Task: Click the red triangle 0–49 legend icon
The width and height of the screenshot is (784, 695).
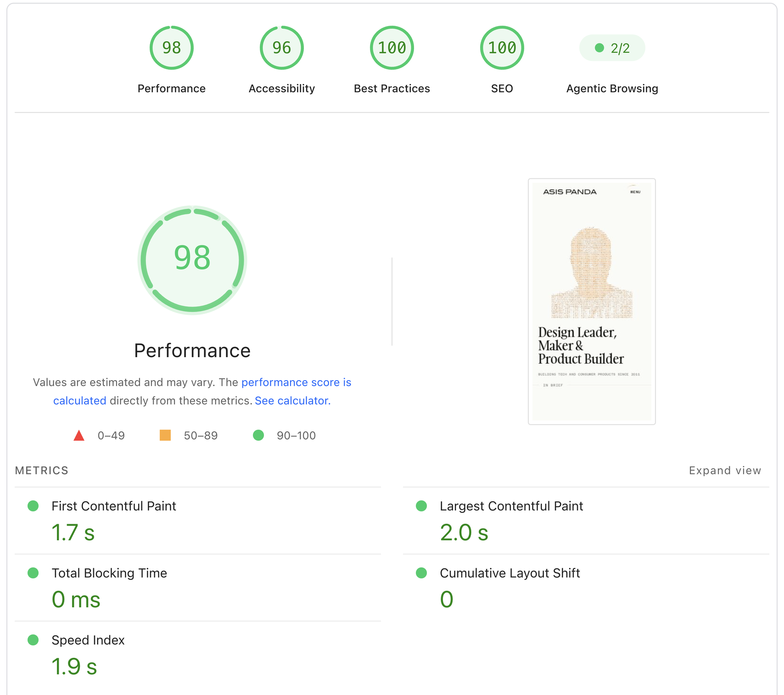Action: point(79,435)
